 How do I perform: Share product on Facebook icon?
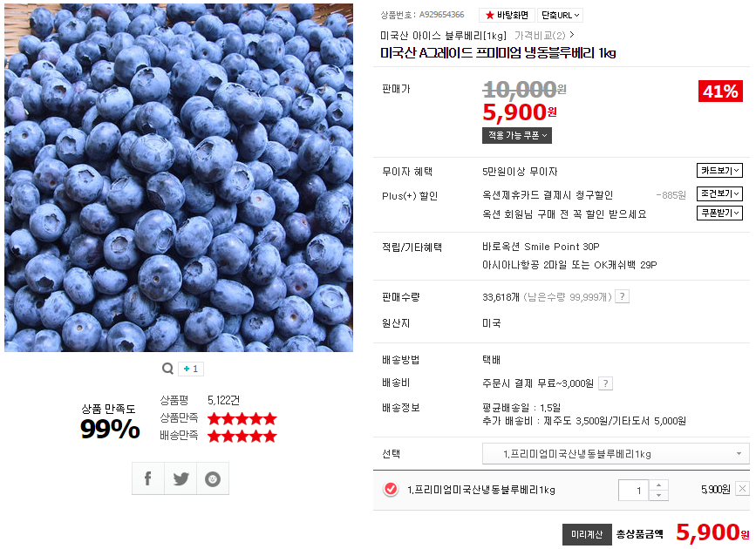pyautogui.click(x=148, y=478)
